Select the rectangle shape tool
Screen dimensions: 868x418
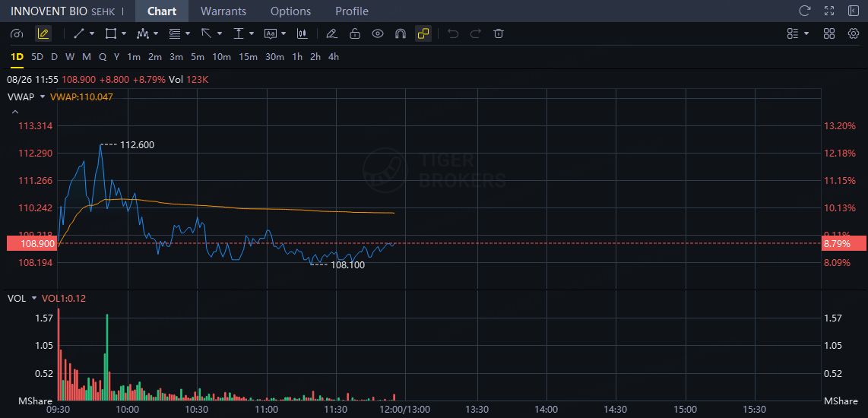pyautogui.click(x=111, y=33)
